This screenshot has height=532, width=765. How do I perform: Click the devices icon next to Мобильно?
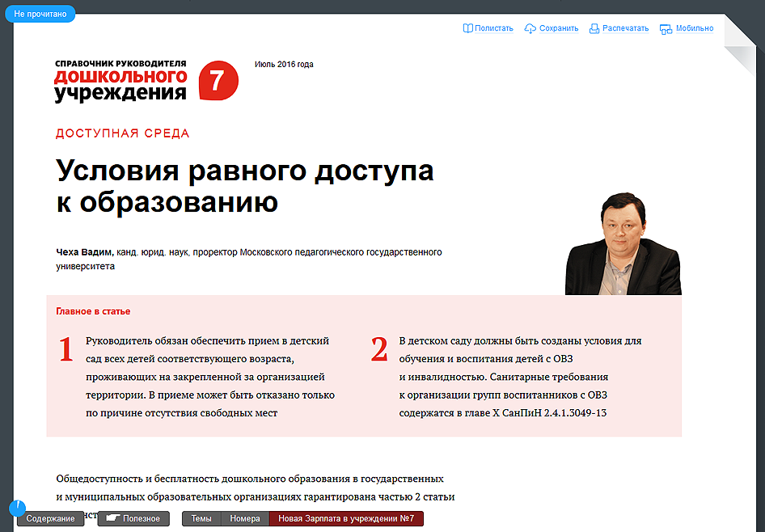pos(666,29)
